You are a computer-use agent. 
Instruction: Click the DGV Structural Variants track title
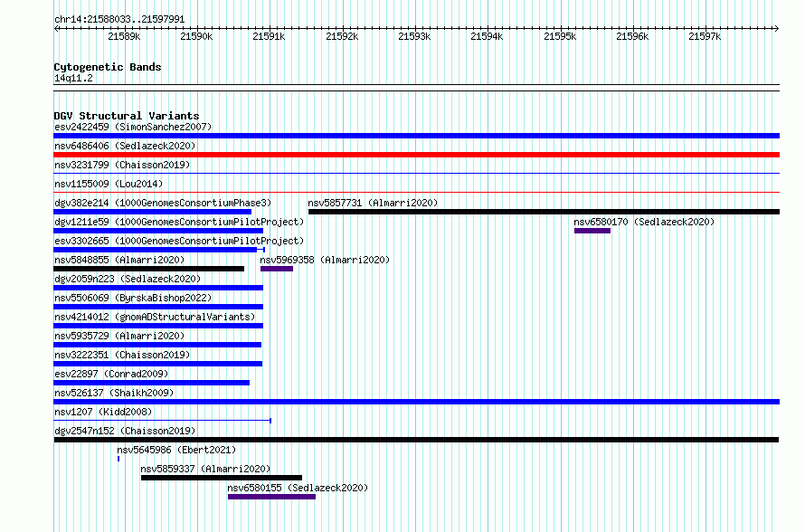[x=127, y=116]
